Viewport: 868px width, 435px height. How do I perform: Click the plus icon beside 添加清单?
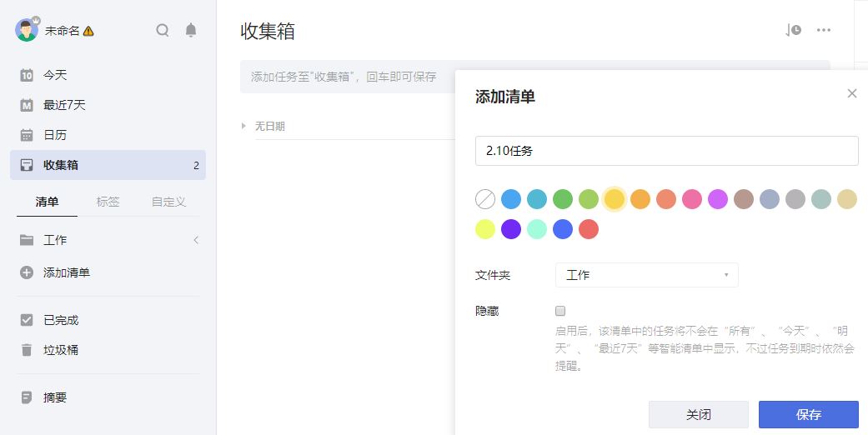pyautogui.click(x=27, y=272)
